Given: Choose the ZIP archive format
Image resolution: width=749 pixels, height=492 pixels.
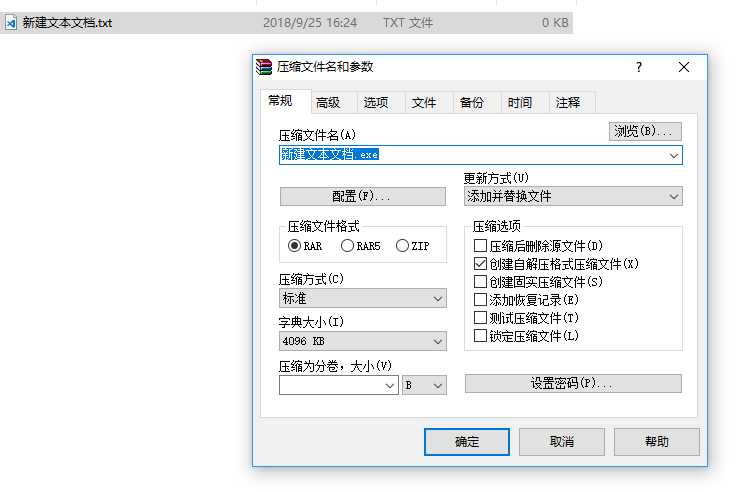Looking at the screenshot, I should pyautogui.click(x=403, y=246).
